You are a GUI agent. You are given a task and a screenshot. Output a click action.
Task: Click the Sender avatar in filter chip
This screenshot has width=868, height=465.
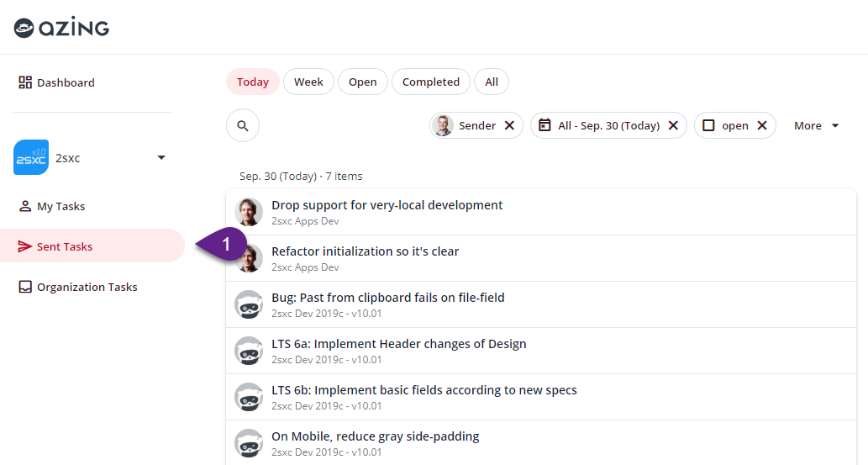point(443,125)
